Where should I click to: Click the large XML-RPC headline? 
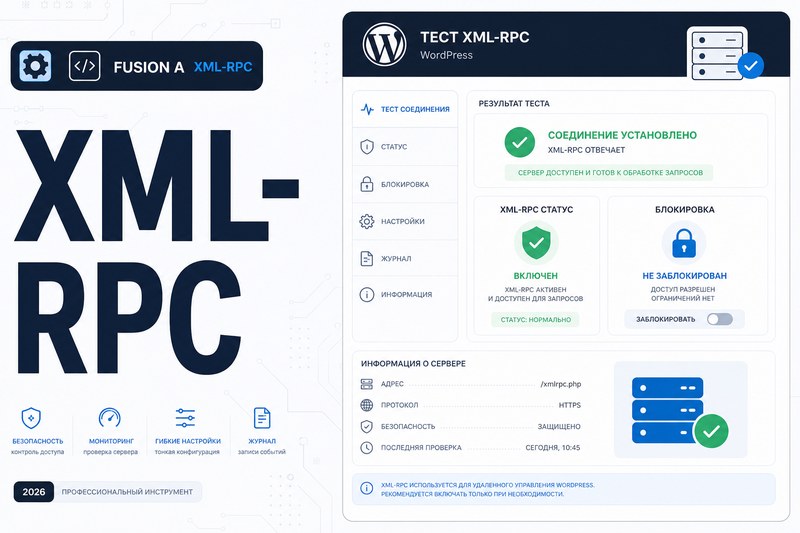click(156, 251)
